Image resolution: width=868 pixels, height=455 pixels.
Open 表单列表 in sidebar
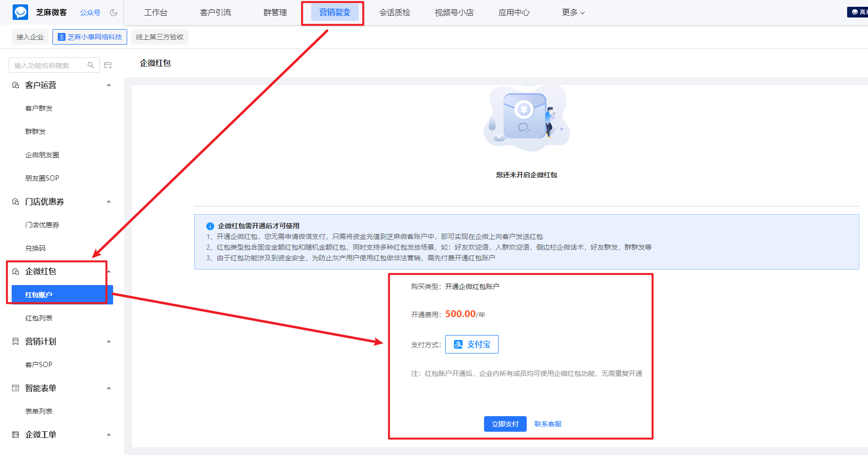(x=39, y=411)
